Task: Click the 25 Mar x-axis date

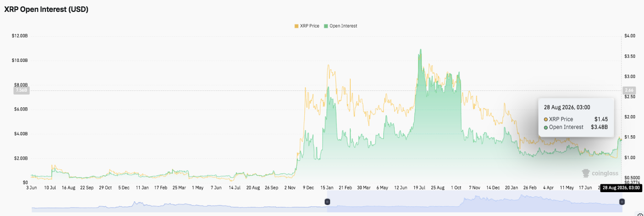Action: click(x=179, y=188)
